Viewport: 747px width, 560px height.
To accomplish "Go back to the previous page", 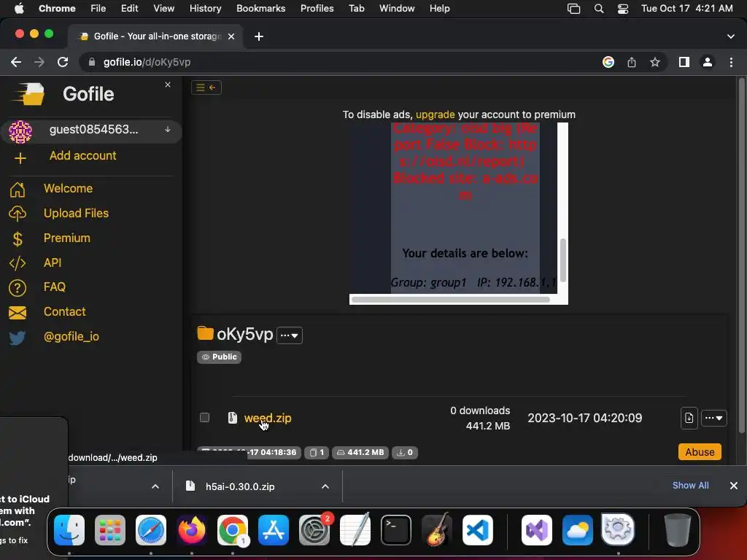I will pyautogui.click(x=16, y=63).
